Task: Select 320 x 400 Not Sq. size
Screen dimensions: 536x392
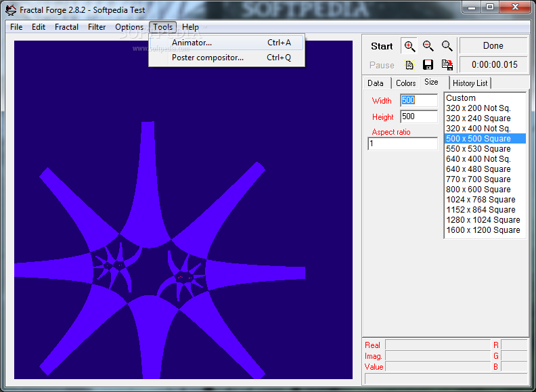Action: (x=485, y=129)
